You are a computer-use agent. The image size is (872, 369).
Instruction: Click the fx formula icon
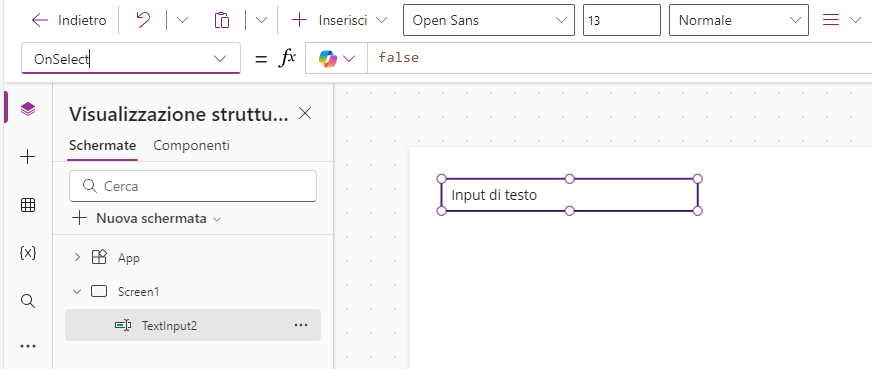coord(287,58)
